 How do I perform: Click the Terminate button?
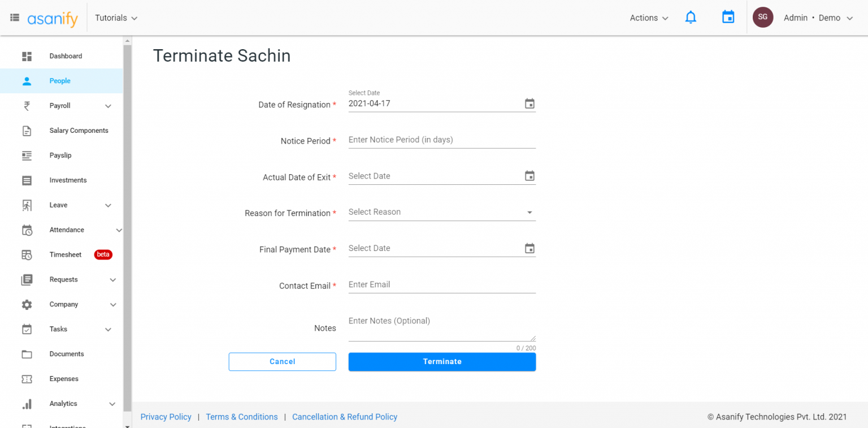point(442,361)
